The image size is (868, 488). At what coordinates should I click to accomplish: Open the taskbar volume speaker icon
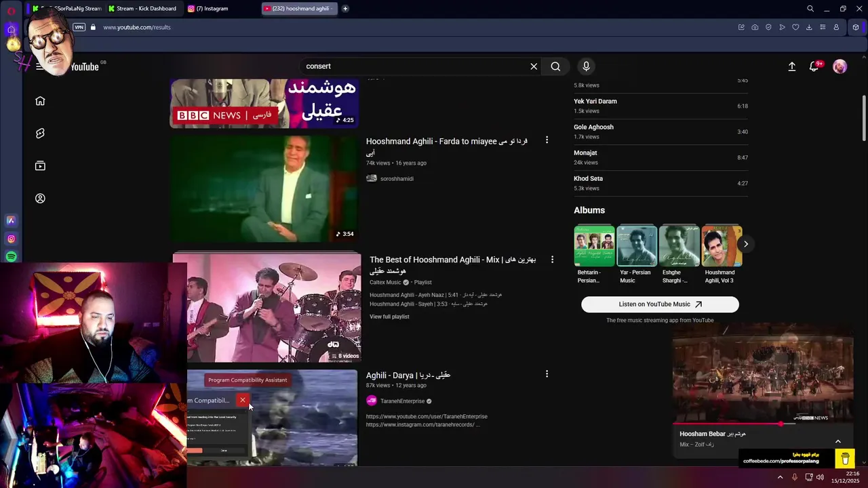click(821, 477)
